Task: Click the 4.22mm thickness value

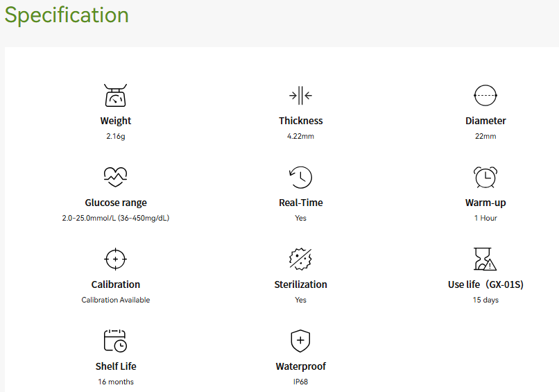Action: click(300, 136)
